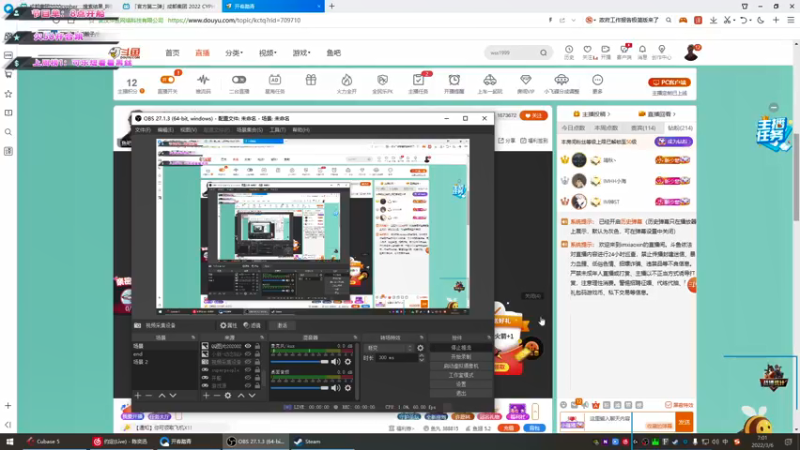The image size is (800, 450).
Task: Check 屏蔽特效 checkbox in chat panel
Action: point(668,405)
